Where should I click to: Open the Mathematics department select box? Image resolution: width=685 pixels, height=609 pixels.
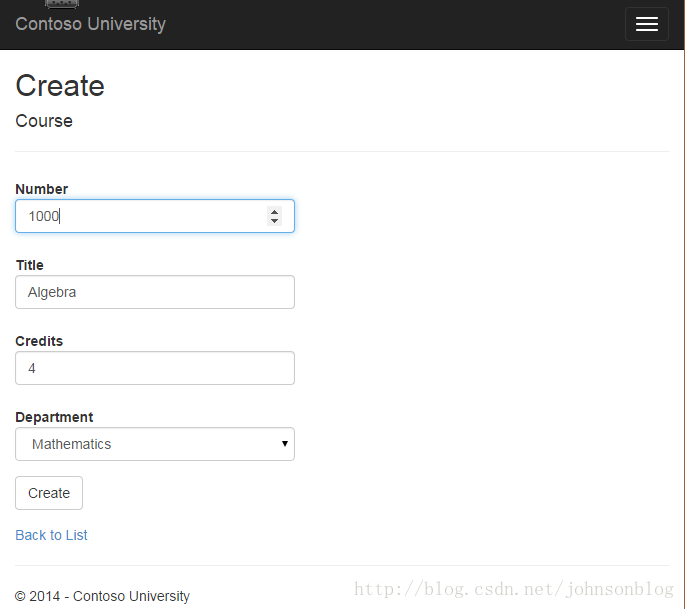(x=155, y=444)
